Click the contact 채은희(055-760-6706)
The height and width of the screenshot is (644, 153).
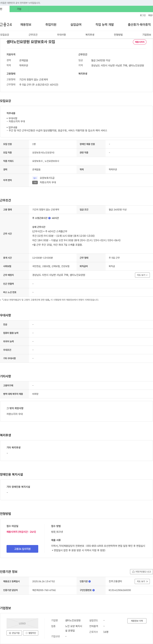point(44,590)
